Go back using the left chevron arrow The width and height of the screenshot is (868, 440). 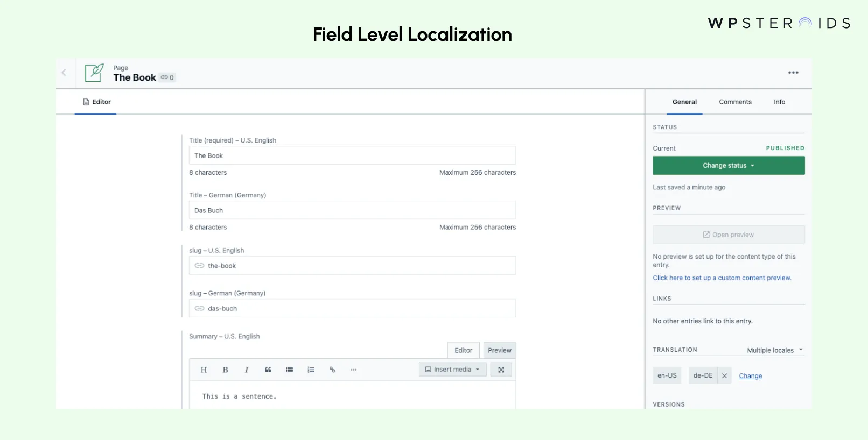(64, 73)
